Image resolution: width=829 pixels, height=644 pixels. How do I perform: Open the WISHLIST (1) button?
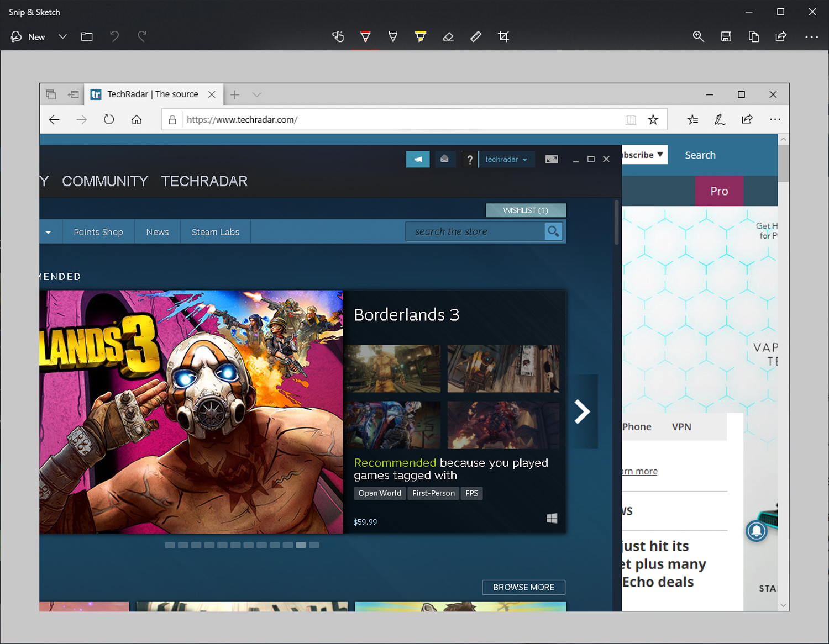click(x=526, y=210)
